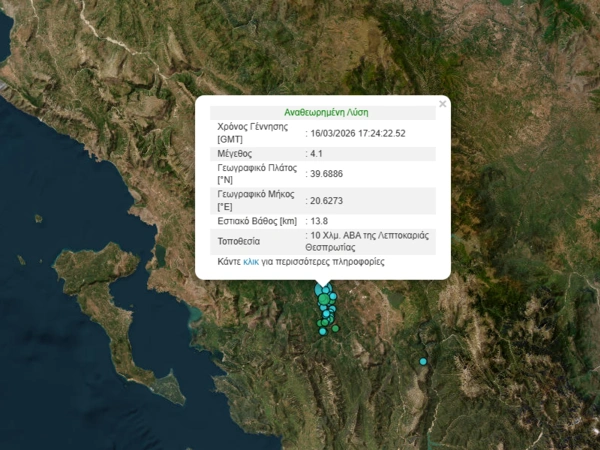Click the largest green marker in the cluster

[x=324, y=299]
